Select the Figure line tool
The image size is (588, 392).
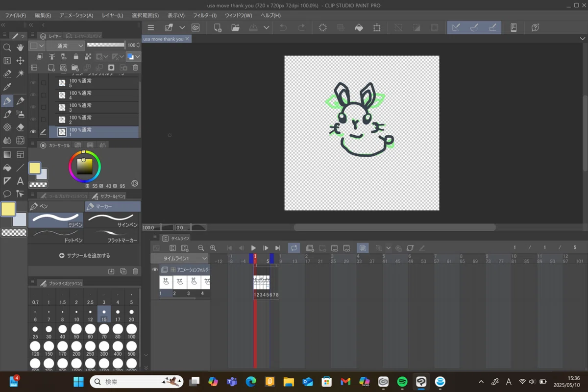tap(21, 167)
